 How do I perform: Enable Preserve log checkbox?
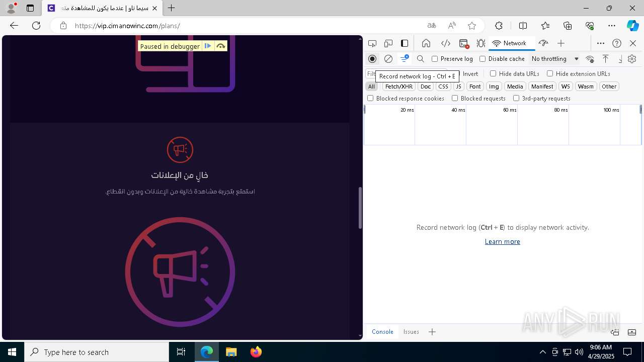(x=452, y=59)
